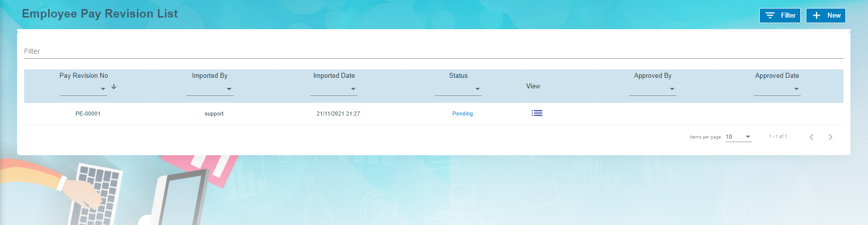Go to previous page arrow
The height and width of the screenshot is (225, 868).
click(x=811, y=137)
